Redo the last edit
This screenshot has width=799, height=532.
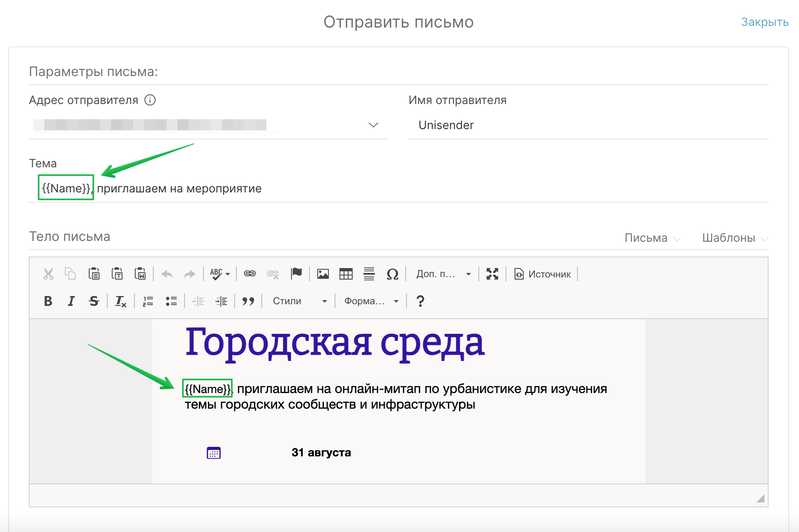coord(189,274)
